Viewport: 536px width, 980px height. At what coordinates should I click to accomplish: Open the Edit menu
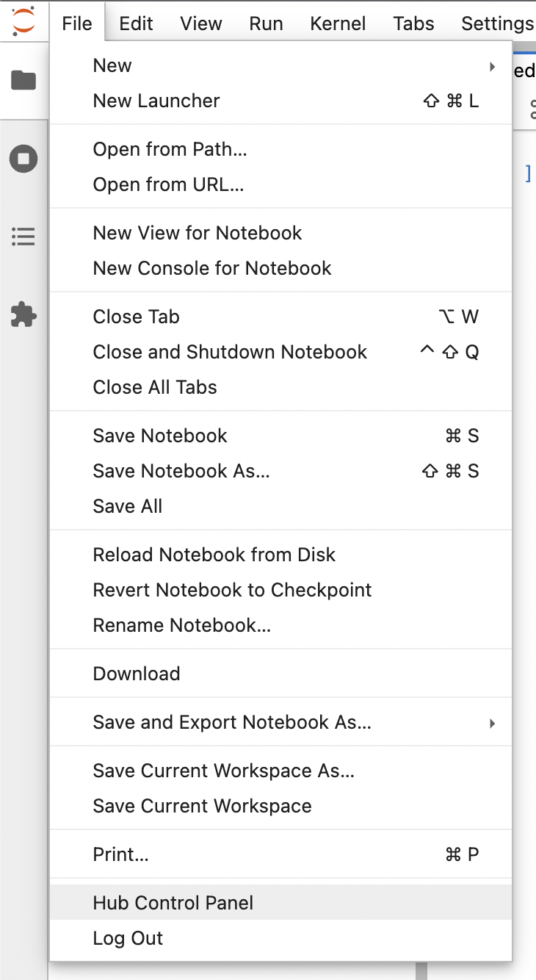point(136,24)
